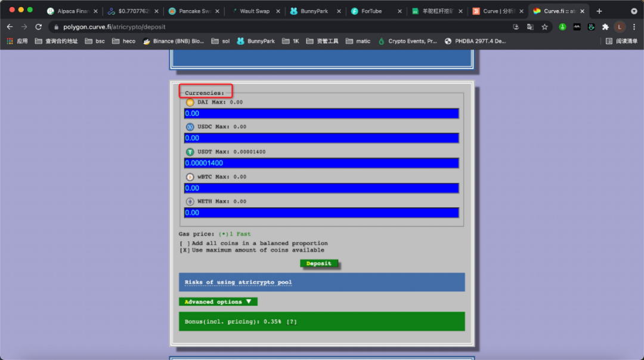Screen dimensions: 644x360
Task: Enable Add all coins in balanced proportion
Action: [185, 244]
